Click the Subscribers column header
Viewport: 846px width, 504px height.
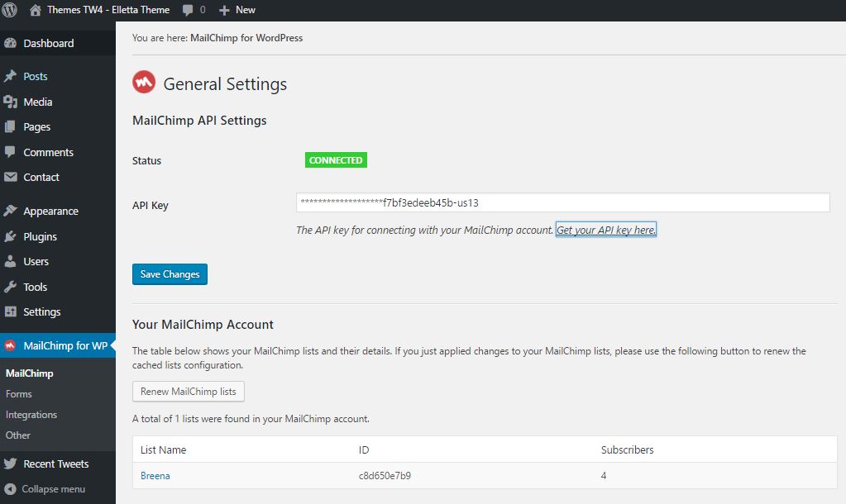click(x=627, y=449)
